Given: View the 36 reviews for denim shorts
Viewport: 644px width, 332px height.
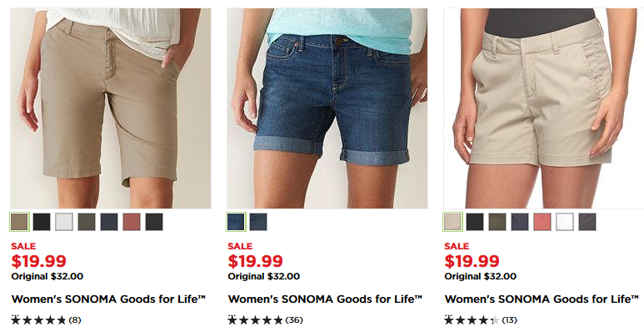Looking at the screenshot, I should coord(265,319).
